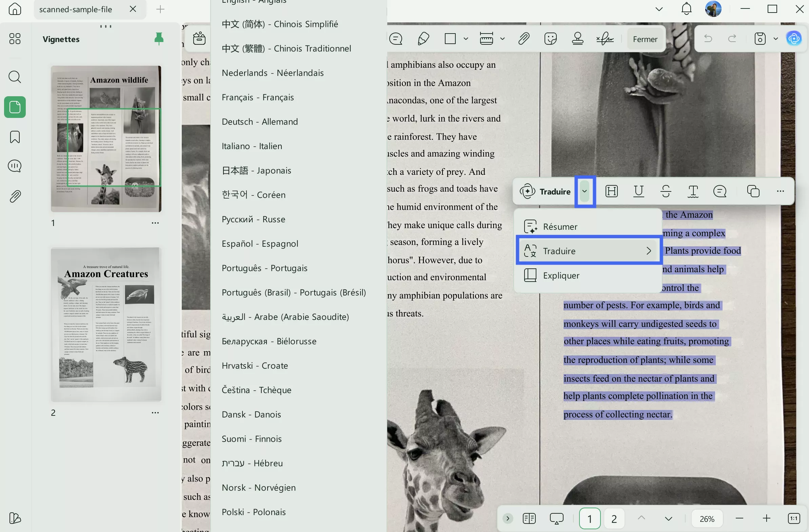Click the 26% zoom level control
This screenshot has width=809, height=532.
pyautogui.click(x=707, y=518)
